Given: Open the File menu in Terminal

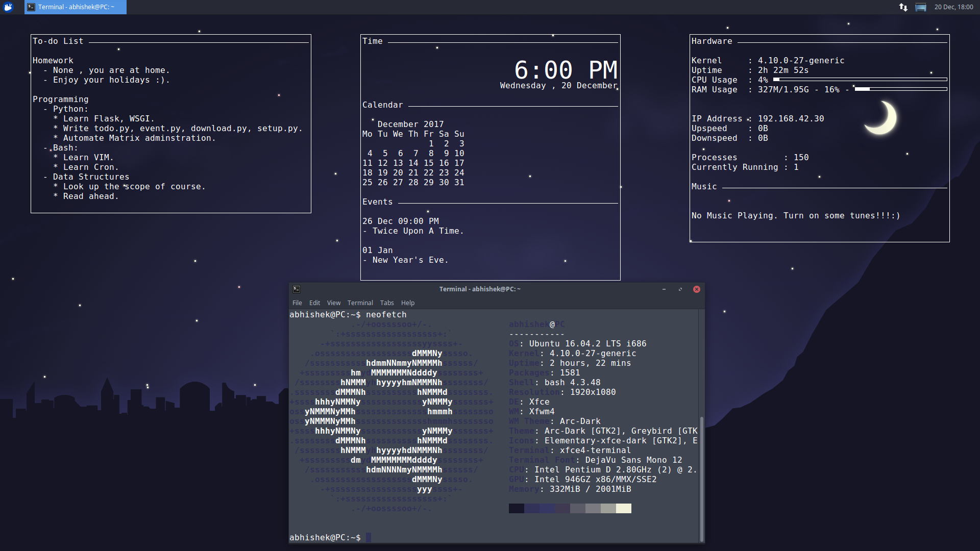Looking at the screenshot, I should click(x=297, y=303).
